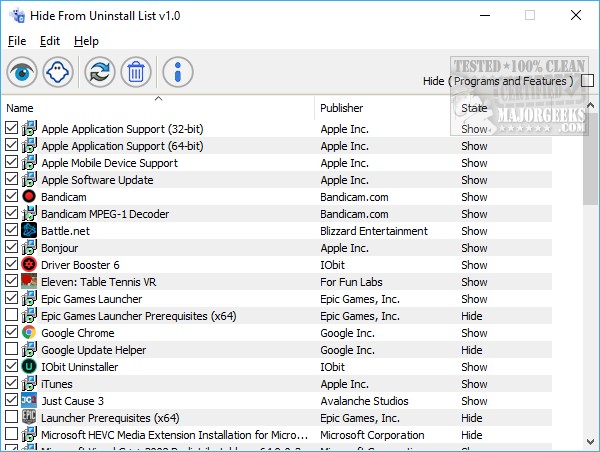
Task: Enable Hide (Programs and Features) checkbox
Action: coord(587,81)
